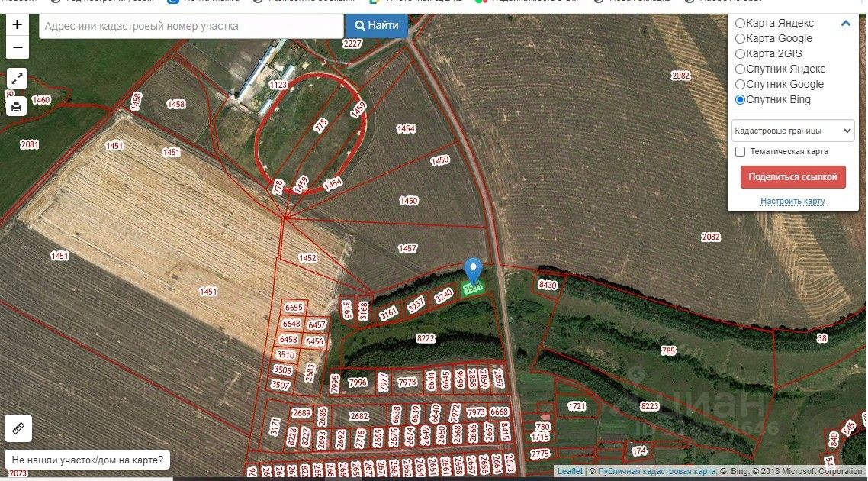Collapse the layers panel with chevron
Image resolution: width=868 pixels, height=481 pixels.
coord(845,23)
